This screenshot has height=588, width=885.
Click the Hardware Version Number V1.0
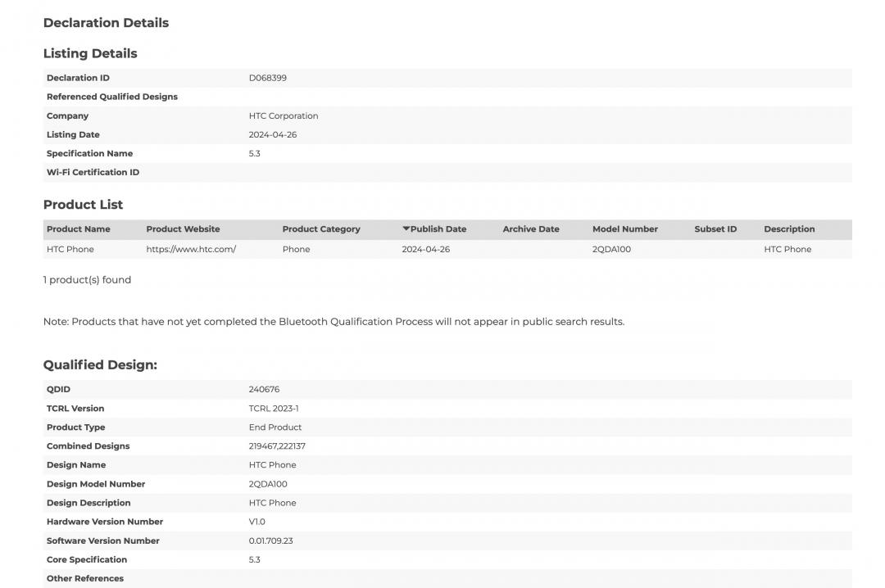(256, 522)
